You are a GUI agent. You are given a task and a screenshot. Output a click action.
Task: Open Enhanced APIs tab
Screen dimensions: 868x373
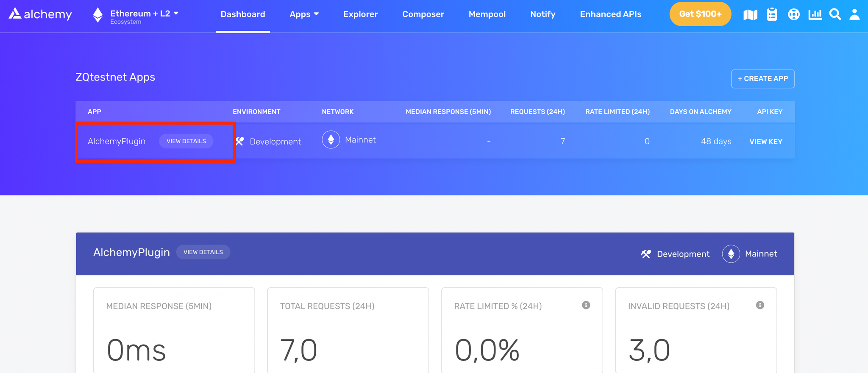click(x=610, y=14)
